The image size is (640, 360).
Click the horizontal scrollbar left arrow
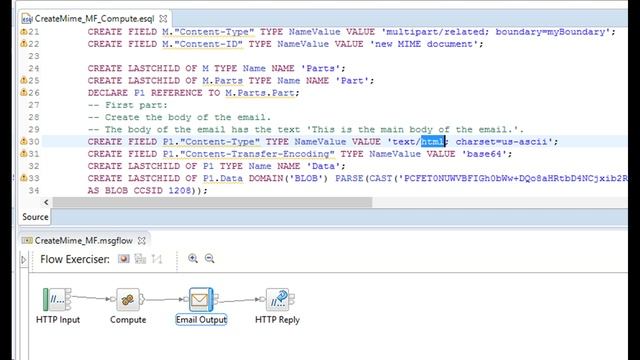[46, 202]
